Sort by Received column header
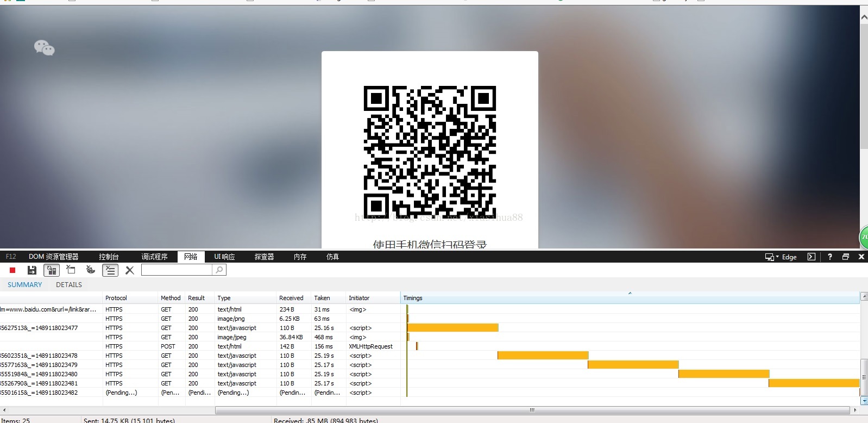This screenshot has width=868, height=423. coord(294,298)
